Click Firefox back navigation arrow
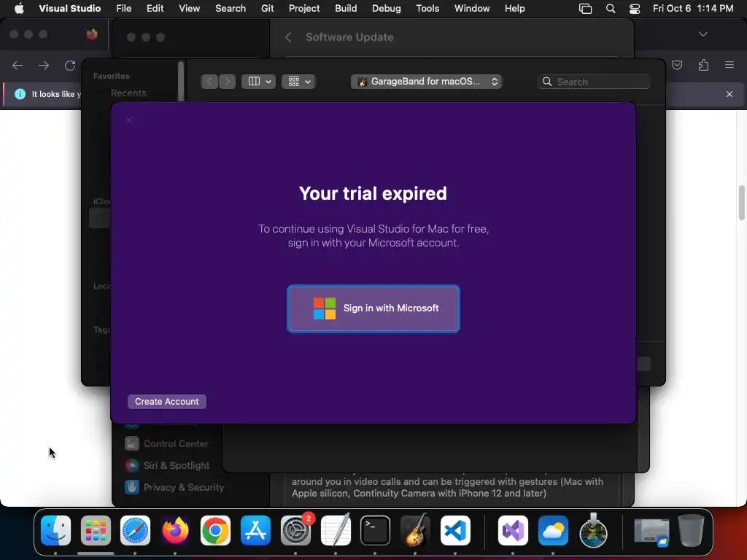747x560 pixels. point(18,65)
